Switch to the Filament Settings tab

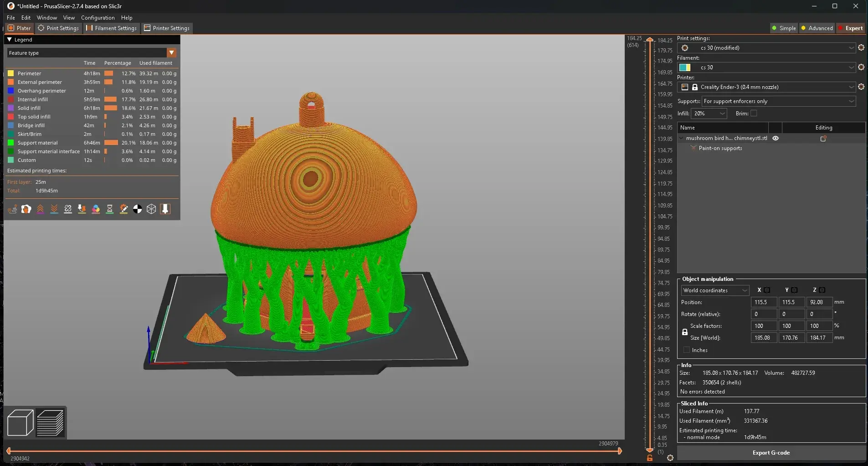[x=112, y=28]
